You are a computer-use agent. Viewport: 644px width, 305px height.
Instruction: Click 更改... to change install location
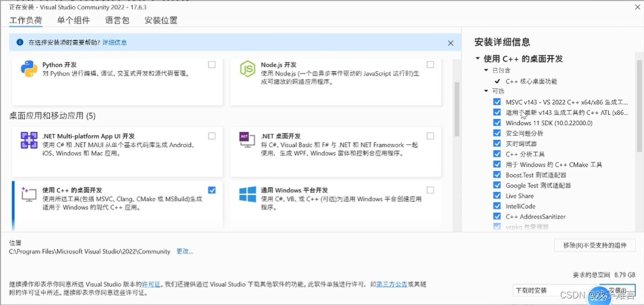[185, 251]
